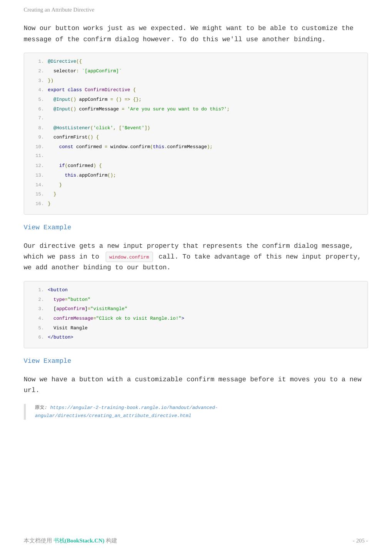Open the first View Example link
The height and width of the screenshot is (554, 392).
pos(47,227)
